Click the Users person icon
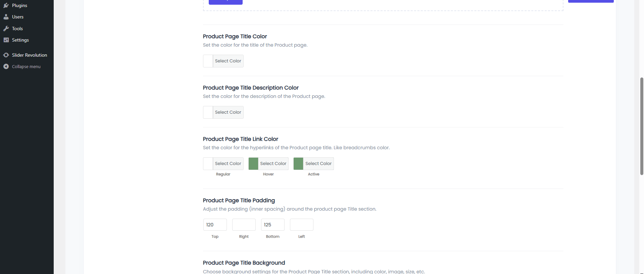The image size is (644, 274). pyautogui.click(x=6, y=17)
